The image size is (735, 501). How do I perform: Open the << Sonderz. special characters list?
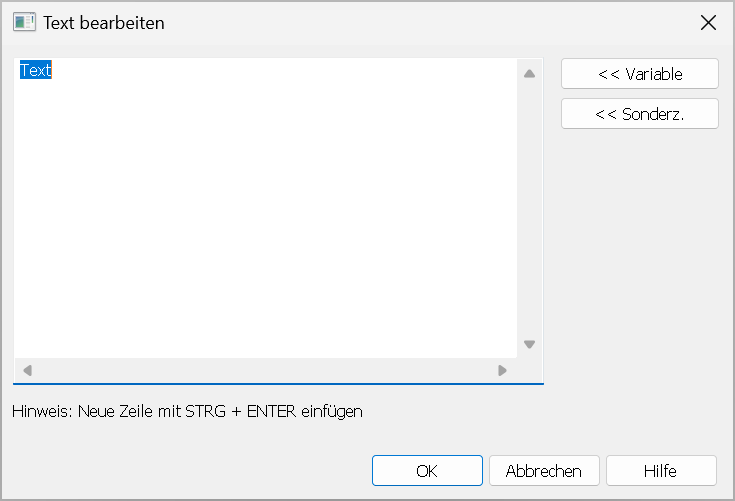(640, 114)
